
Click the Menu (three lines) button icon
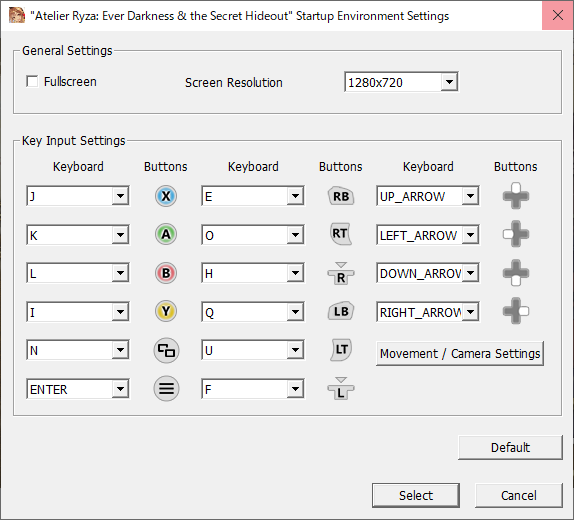click(166, 389)
